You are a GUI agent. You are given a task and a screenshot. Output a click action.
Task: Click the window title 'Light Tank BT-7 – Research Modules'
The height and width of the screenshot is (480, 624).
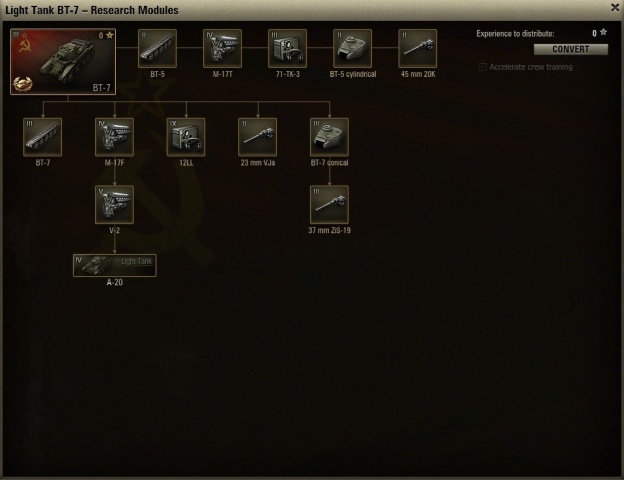(92, 10)
